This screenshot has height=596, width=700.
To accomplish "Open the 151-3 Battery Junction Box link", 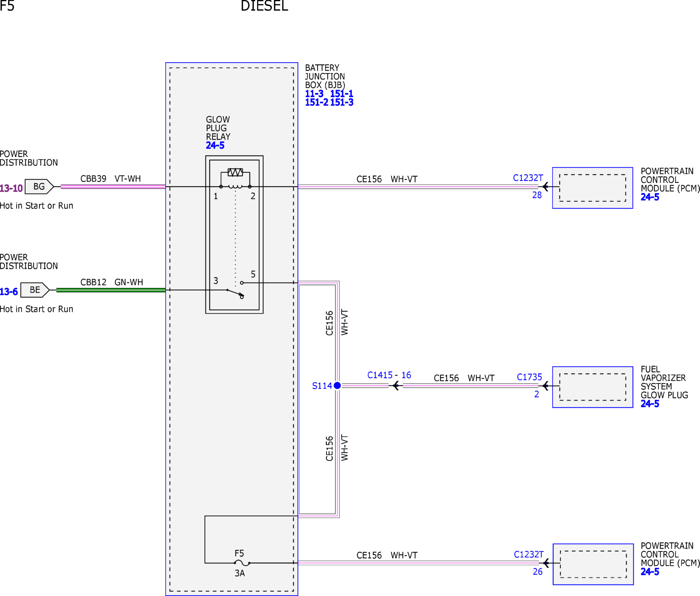I will click(x=341, y=102).
